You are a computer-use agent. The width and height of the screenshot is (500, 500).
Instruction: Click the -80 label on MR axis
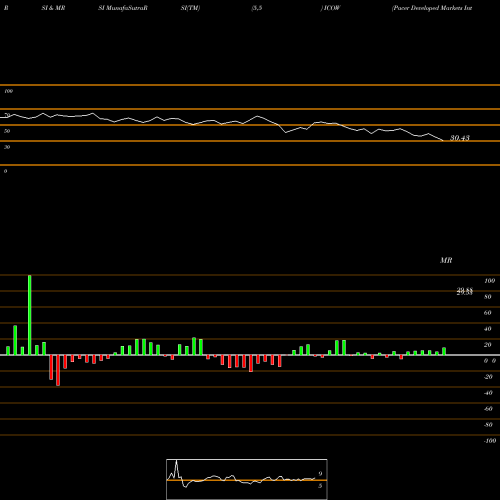[488, 425]
